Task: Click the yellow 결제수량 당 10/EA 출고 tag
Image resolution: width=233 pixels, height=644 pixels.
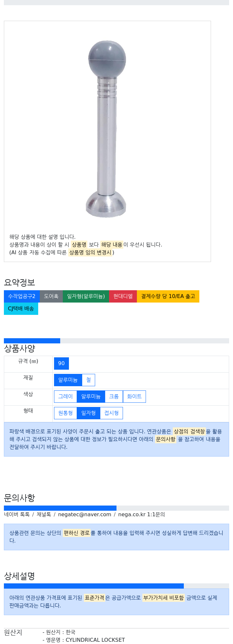Action: 168,296
